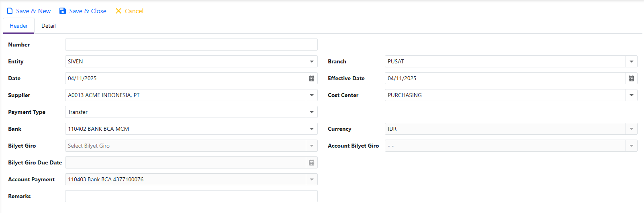Click into the Remarks input field
Image resolution: width=644 pixels, height=213 pixels.
[x=191, y=196]
